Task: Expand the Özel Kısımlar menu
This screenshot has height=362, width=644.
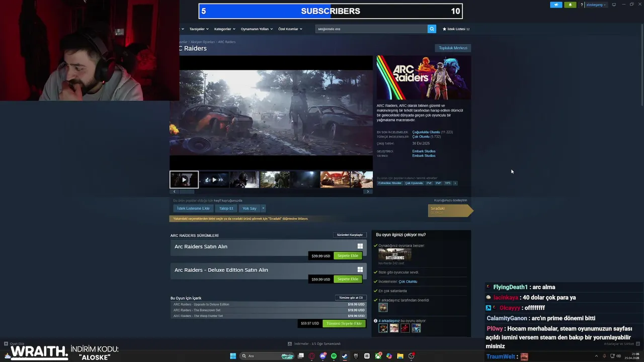Action: [x=290, y=29]
